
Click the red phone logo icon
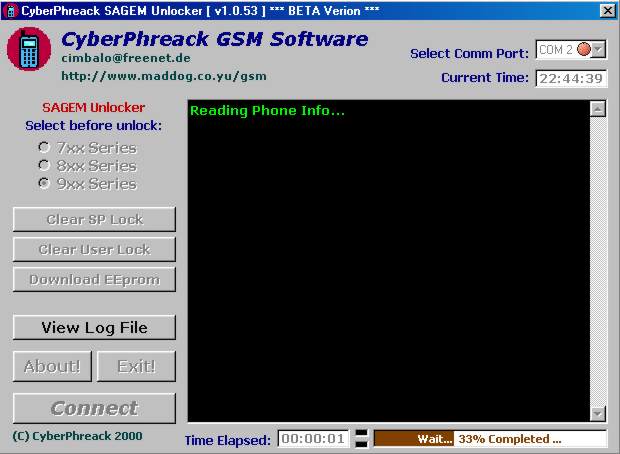tap(29, 49)
